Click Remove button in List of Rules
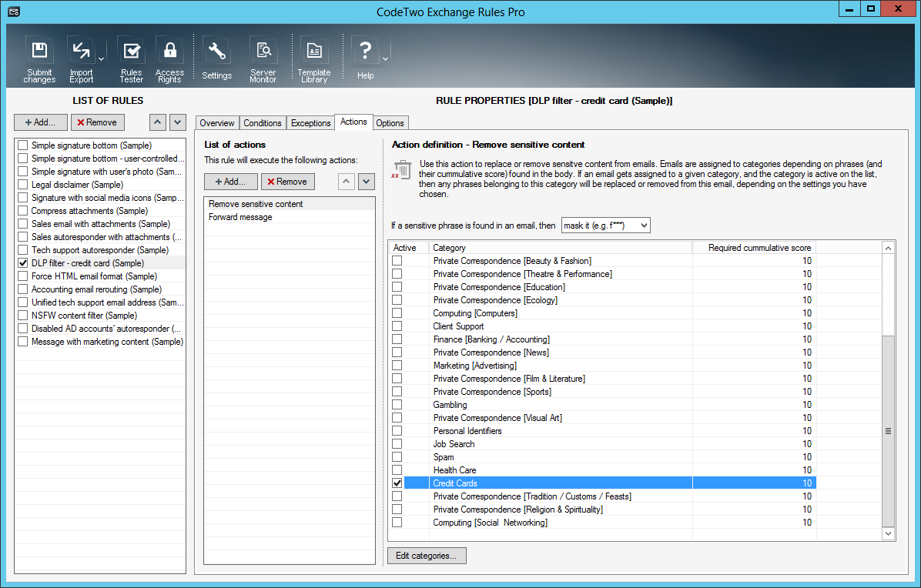Viewport: 921px width, 588px height. tap(98, 122)
